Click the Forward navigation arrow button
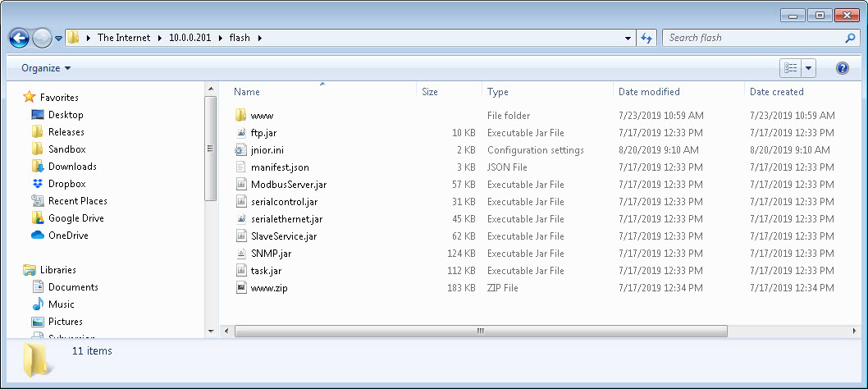This screenshot has height=389, width=868. coord(42,39)
